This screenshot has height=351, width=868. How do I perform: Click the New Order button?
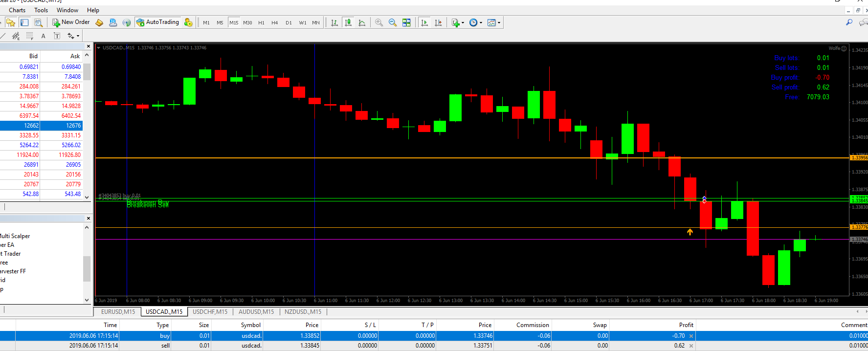pyautogui.click(x=71, y=22)
